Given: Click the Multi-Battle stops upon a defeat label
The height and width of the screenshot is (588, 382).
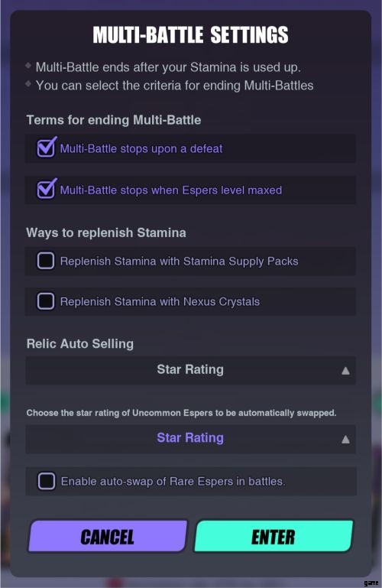Looking at the screenshot, I should pyautogui.click(x=141, y=149).
